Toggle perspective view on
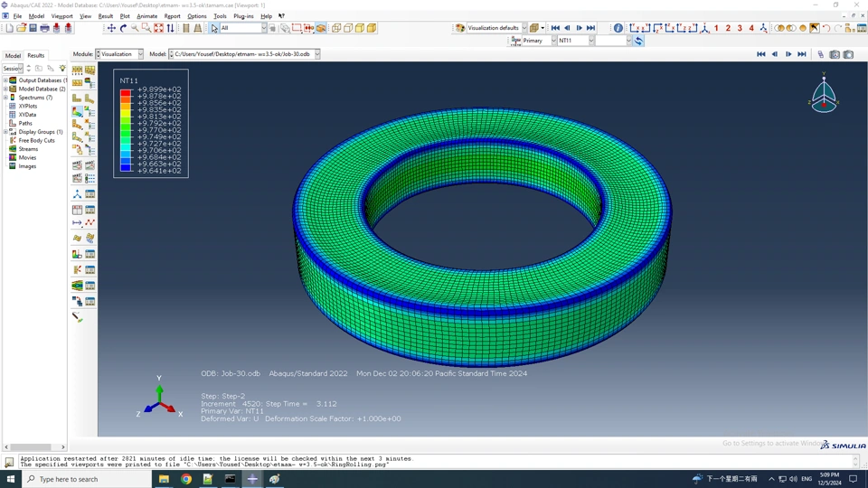The height and width of the screenshot is (488, 868). point(198,28)
